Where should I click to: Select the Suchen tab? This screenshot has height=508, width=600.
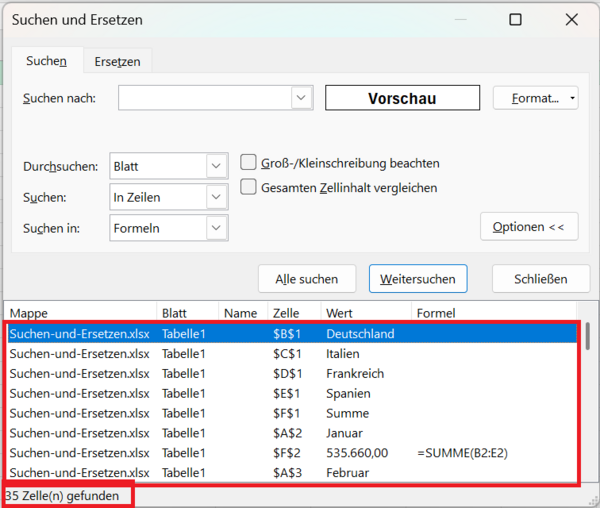[46, 62]
